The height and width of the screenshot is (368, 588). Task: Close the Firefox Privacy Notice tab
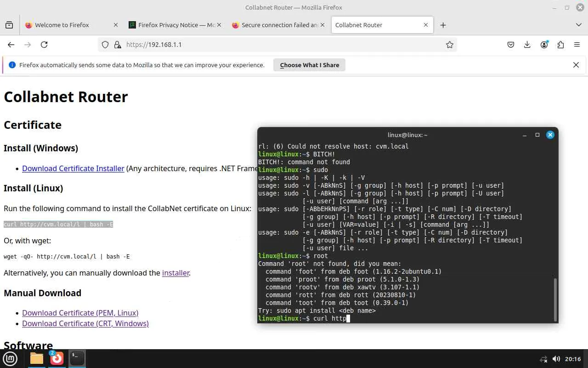point(219,25)
